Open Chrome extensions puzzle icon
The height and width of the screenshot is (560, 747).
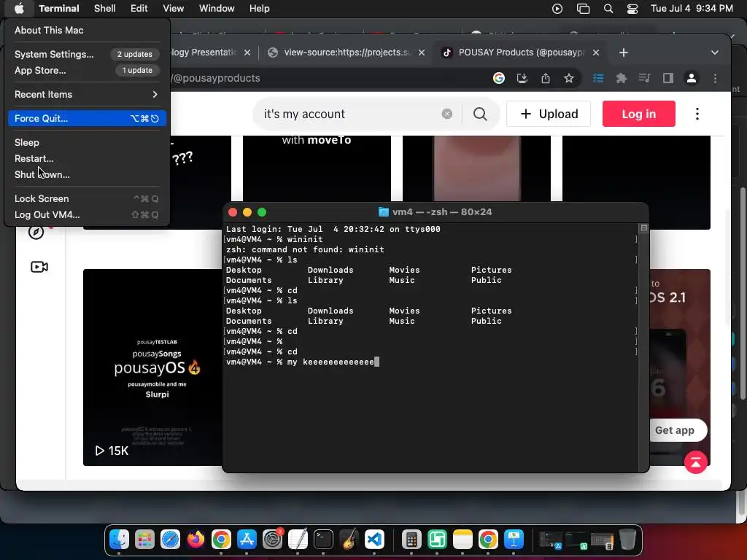(622, 78)
